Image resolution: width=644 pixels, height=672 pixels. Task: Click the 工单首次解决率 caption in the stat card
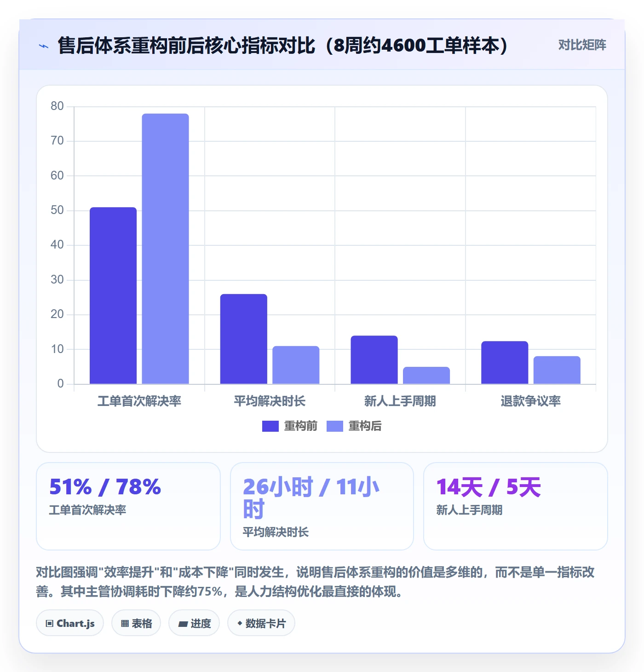(87, 510)
